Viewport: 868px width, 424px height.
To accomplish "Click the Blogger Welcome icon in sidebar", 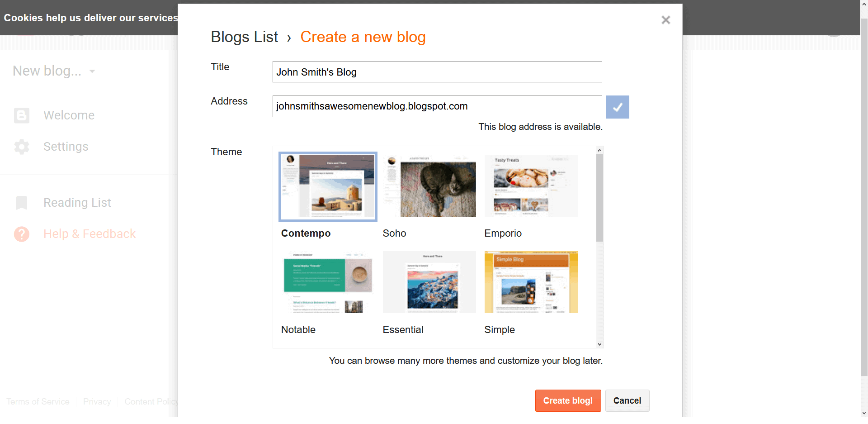I will pos(21,115).
